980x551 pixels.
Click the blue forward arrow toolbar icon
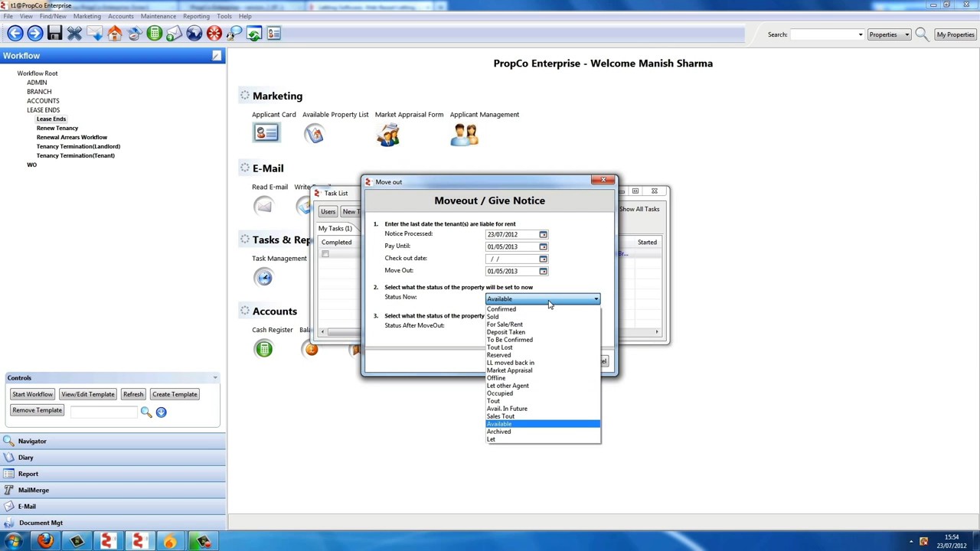tap(34, 33)
